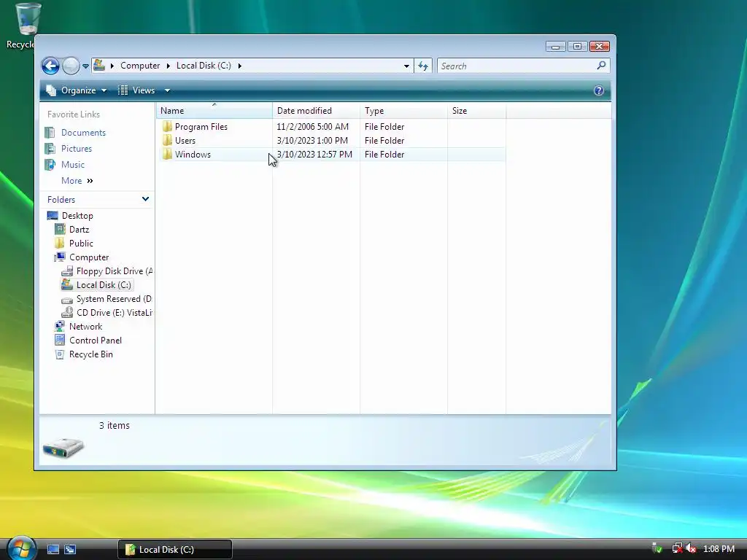Viewport: 747px width, 560px height.
Task: Select Dartz user folder in tree
Action: pos(79,230)
